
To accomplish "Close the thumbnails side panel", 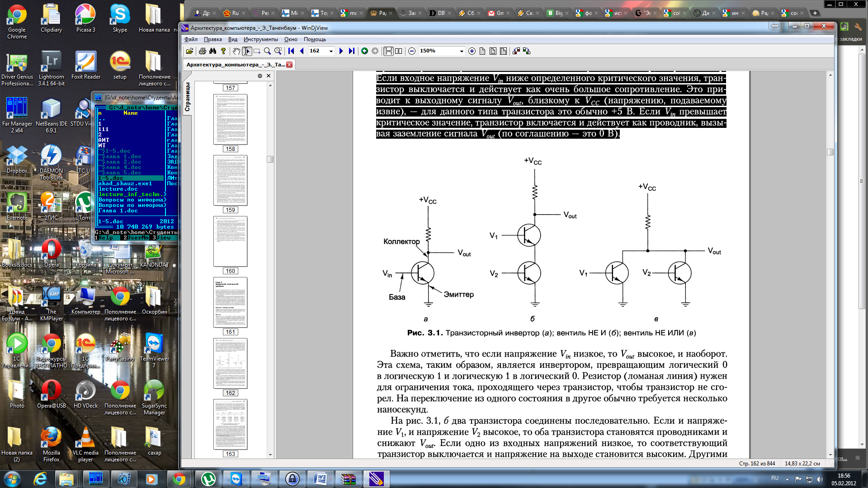I will click(x=269, y=76).
